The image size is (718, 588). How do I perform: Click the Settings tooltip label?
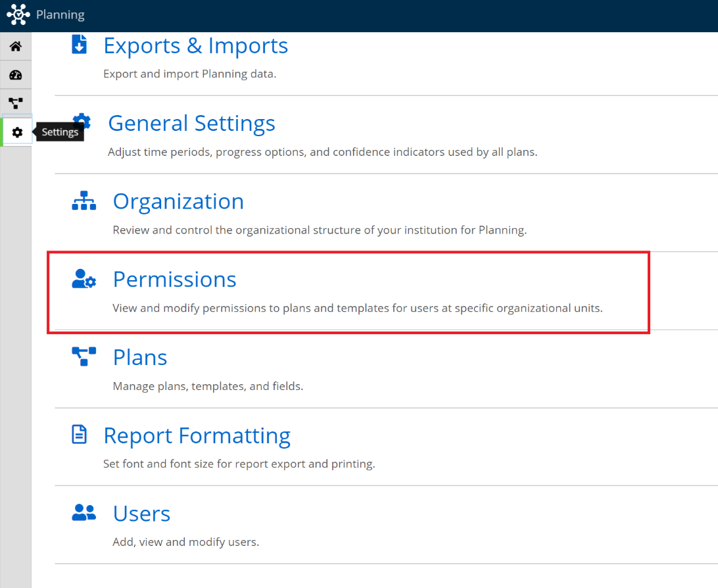[59, 132]
